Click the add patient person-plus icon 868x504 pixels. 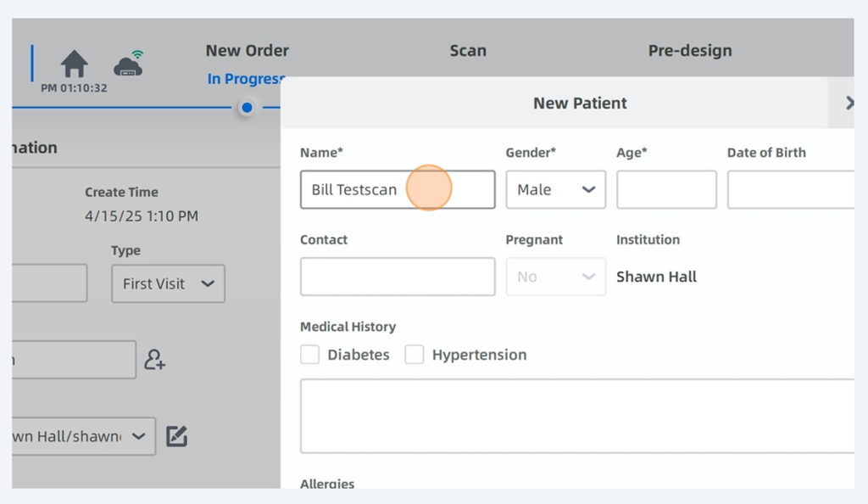tap(154, 360)
